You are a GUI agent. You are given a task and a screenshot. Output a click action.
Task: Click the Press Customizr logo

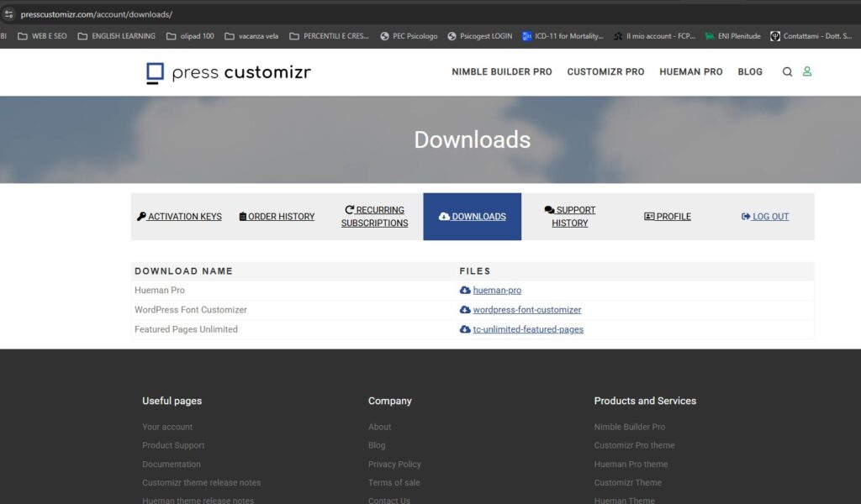[229, 72]
